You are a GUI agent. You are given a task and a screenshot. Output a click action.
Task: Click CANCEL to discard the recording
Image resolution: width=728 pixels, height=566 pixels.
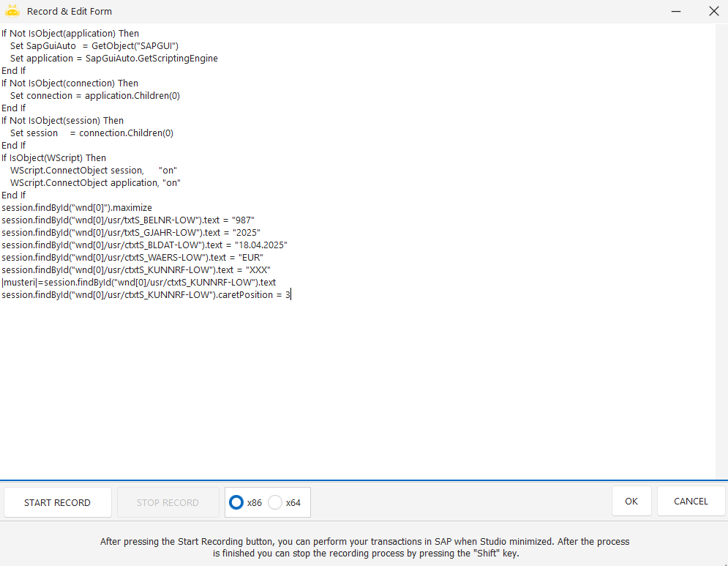(x=691, y=502)
